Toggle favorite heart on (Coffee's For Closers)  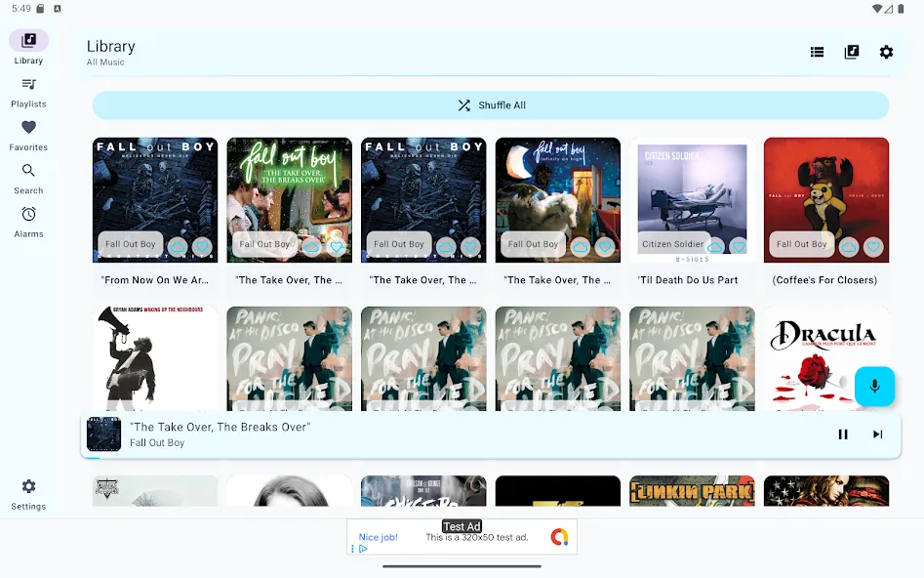[x=873, y=247]
